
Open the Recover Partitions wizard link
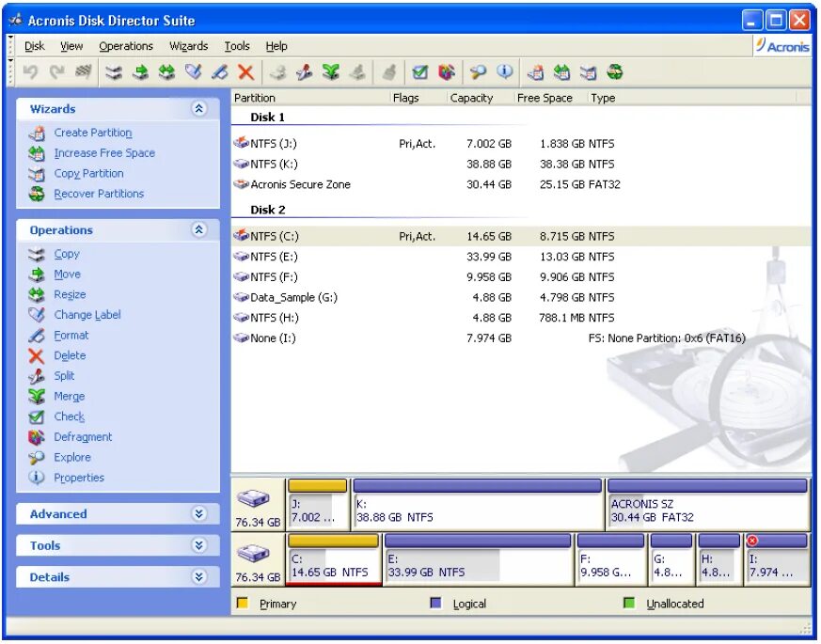pos(99,195)
